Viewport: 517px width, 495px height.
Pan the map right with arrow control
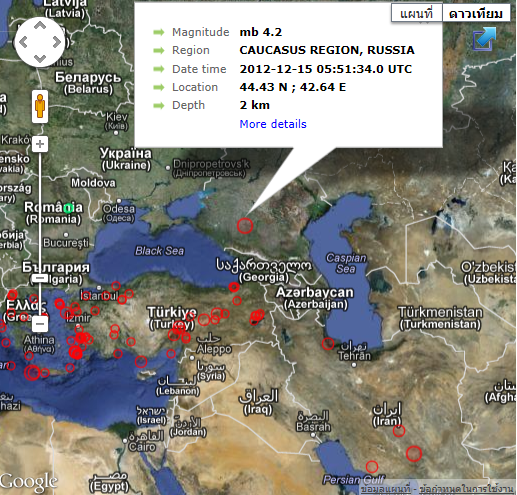click(57, 42)
